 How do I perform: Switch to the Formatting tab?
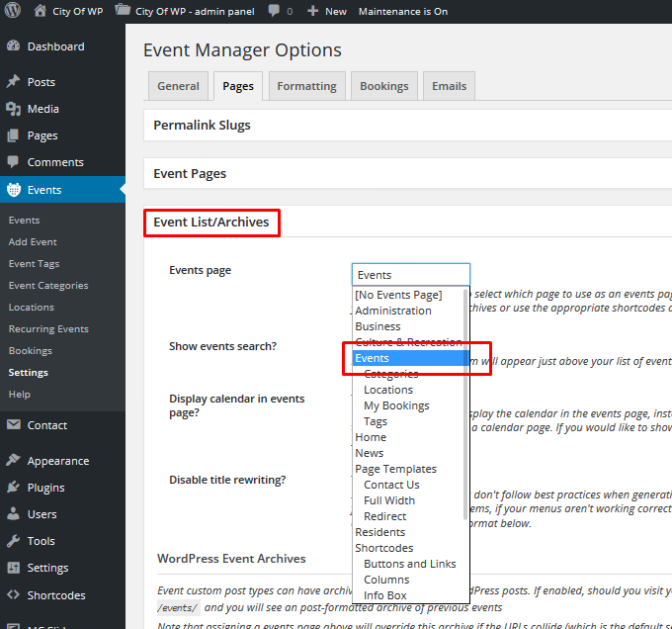306,86
